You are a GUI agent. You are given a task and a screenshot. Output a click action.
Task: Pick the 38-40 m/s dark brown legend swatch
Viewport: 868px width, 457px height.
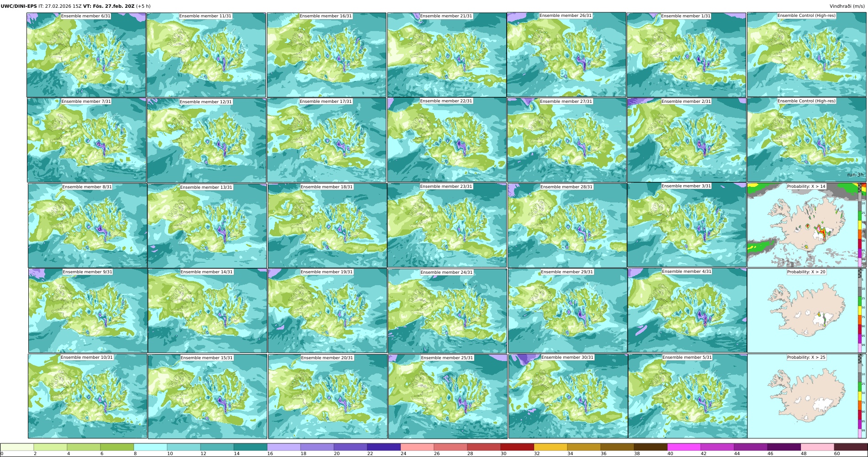pos(651,447)
